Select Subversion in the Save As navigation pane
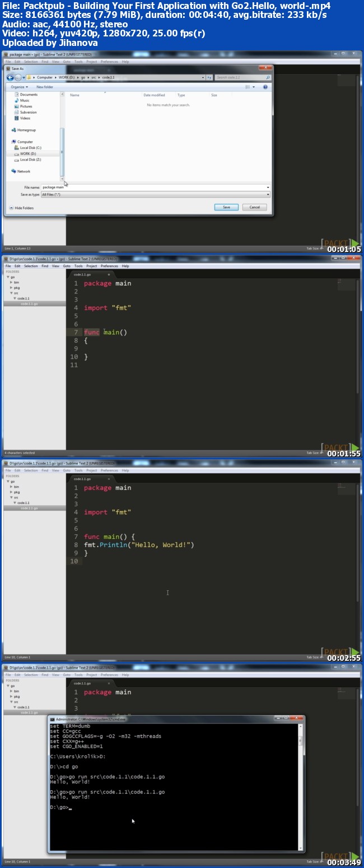Viewport: 364px width, 868px height. (25, 112)
